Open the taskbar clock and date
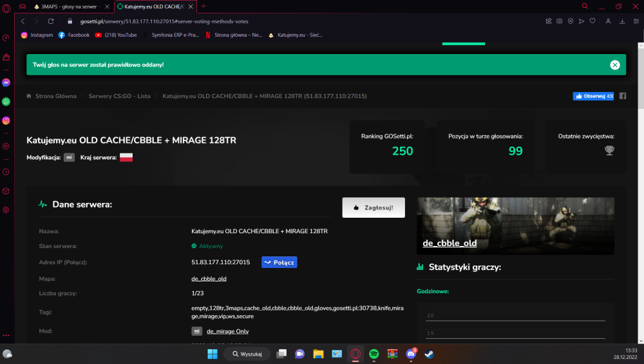 625,354
